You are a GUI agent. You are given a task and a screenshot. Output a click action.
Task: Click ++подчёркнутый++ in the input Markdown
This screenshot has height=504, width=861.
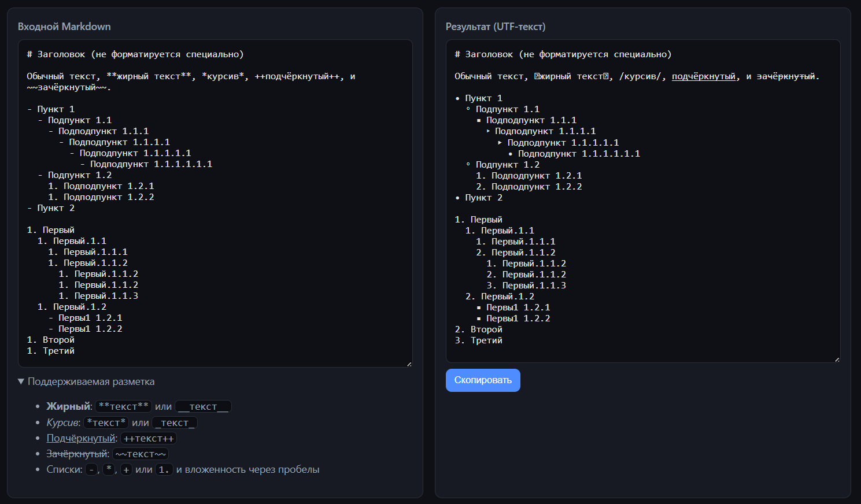(x=297, y=76)
